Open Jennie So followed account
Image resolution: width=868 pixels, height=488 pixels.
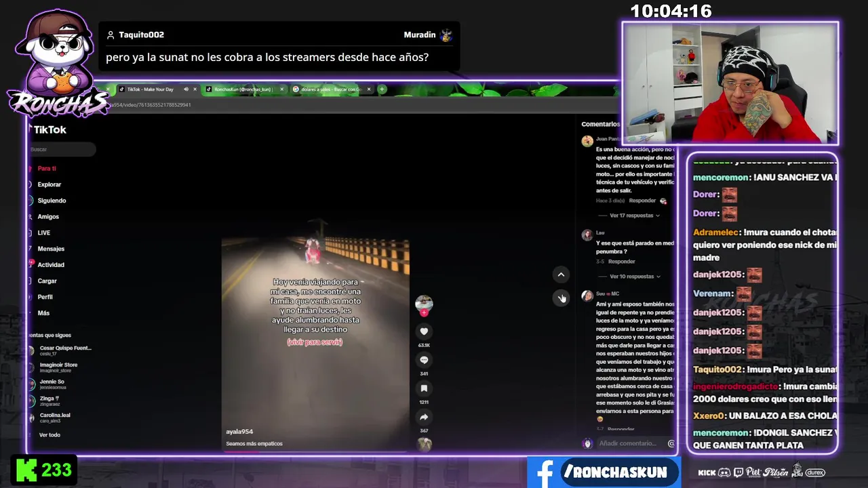(x=52, y=384)
